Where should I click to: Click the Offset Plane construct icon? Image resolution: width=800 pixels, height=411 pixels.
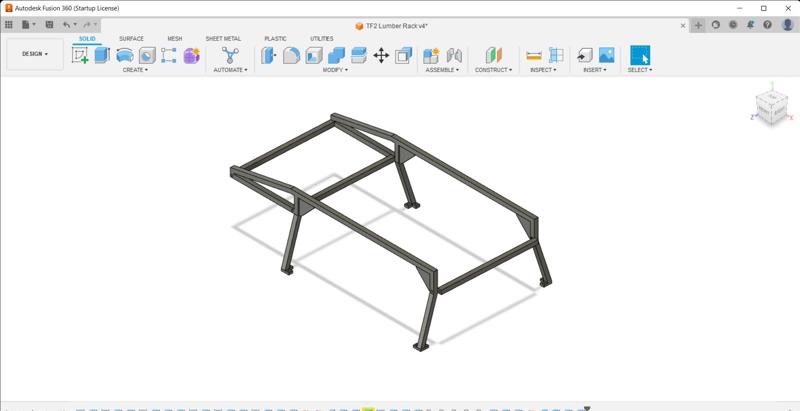pos(493,55)
